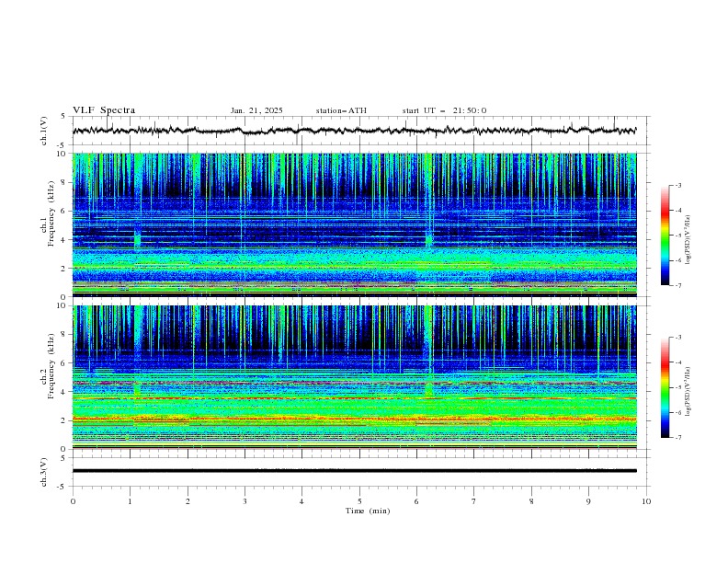Click time axis tick label "3"
This screenshot has width=728, height=563.
245,501
